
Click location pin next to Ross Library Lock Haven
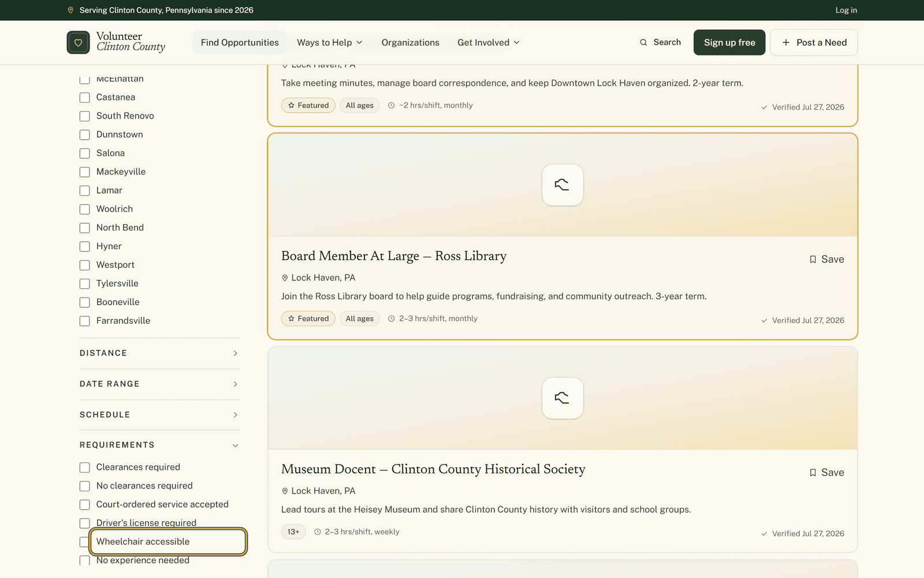[x=285, y=278]
